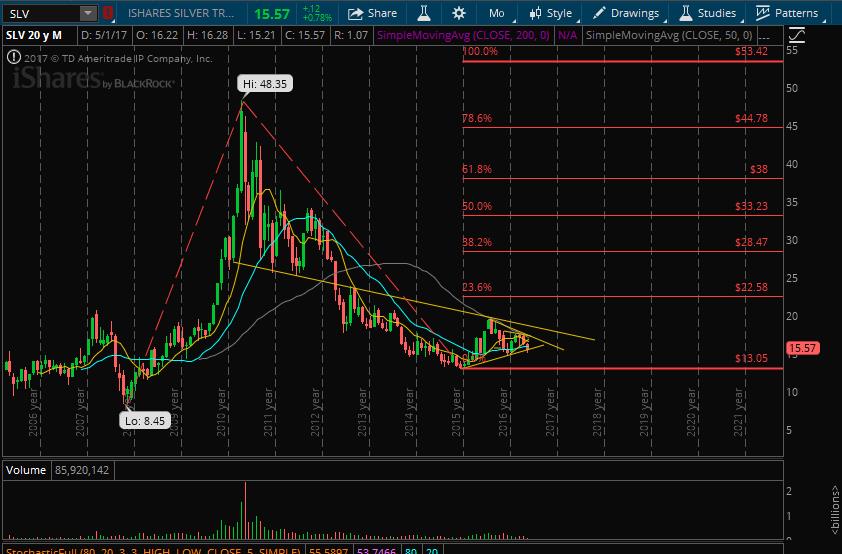Click the 2017 year axis label

click(x=550, y=412)
